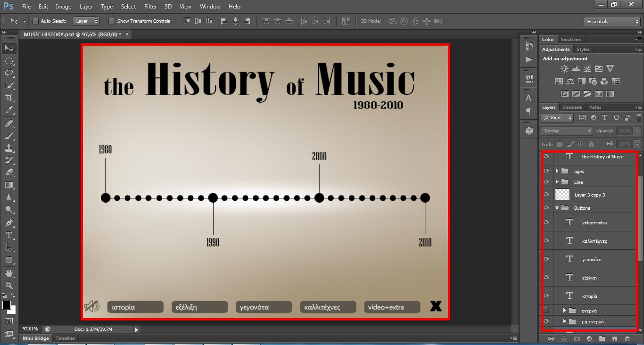Viewport: 644px width, 345px height.
Task: Select the Eraser tool
Action: (x=9, y=172)
